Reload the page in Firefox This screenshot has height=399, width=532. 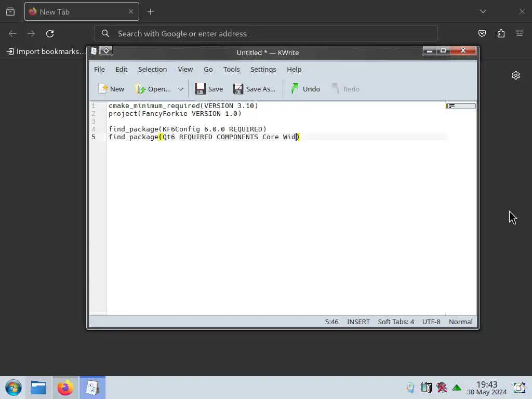50,34
